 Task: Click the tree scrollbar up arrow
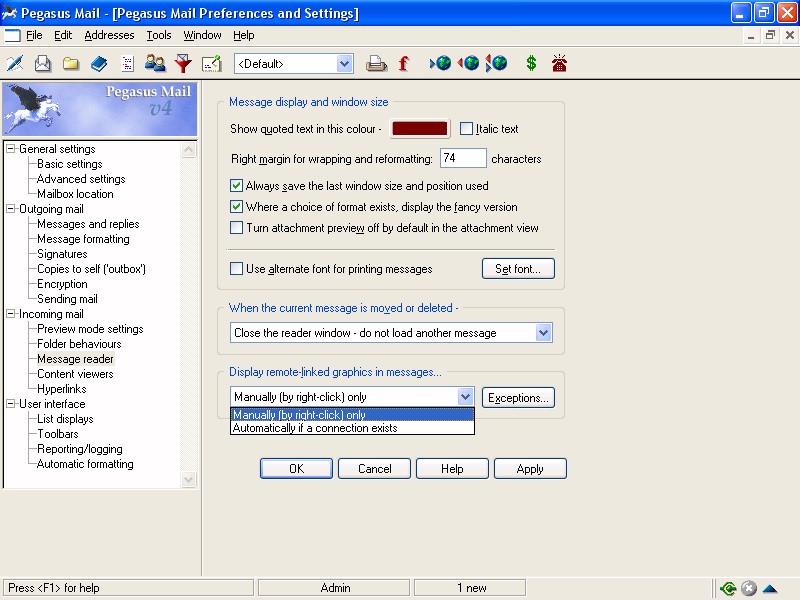[x=189, y=149]
